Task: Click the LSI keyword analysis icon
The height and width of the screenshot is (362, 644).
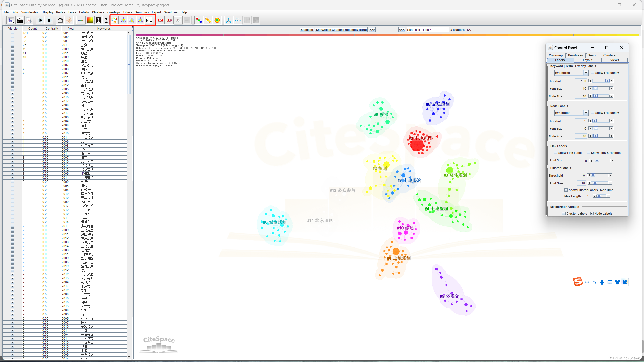Action: [160, 20]
